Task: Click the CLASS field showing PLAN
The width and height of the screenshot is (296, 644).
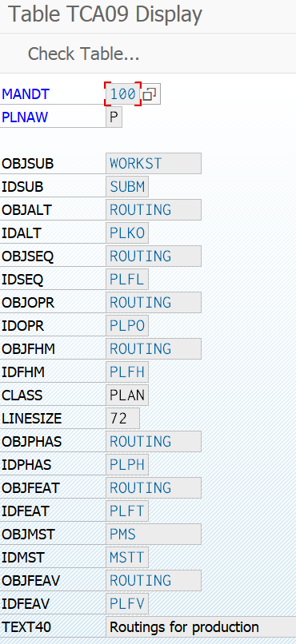Action: pos(127,395)
